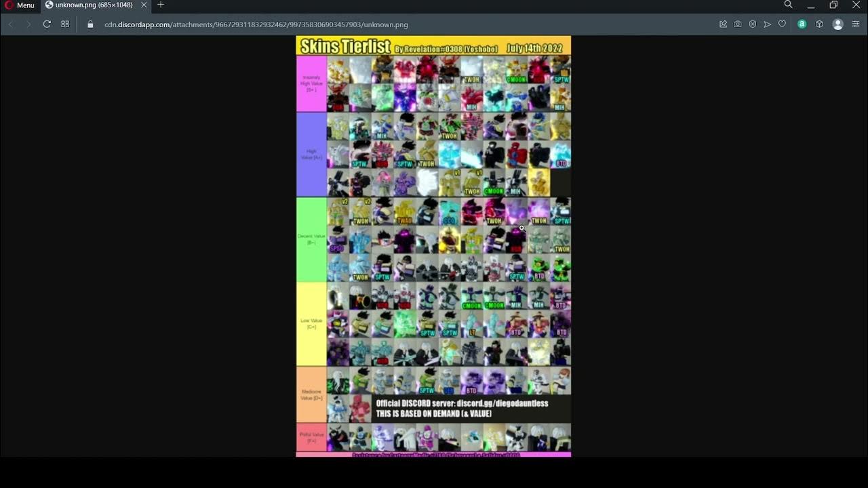Click the 'High Value [A+]' tier label
868x488 pixels.
pos(311,155)
